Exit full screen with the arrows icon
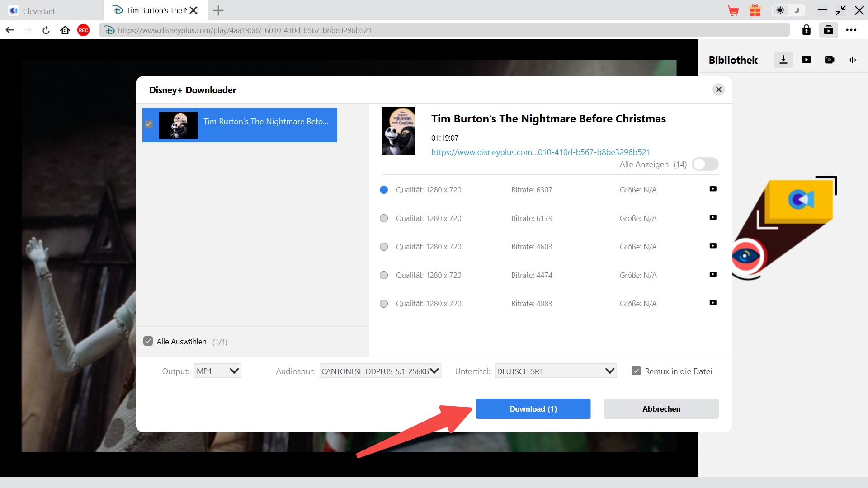Screen dimensions: 868x488 pyautogui.click(x=841, y=10)
